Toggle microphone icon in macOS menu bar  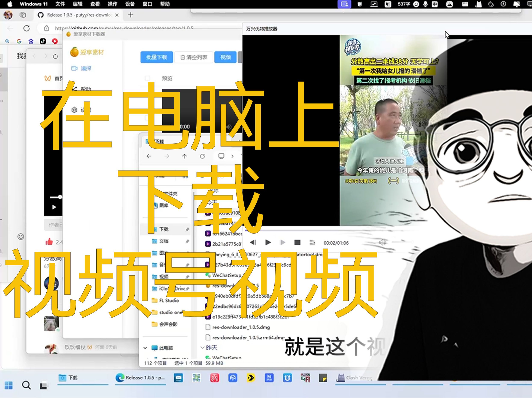425,4
